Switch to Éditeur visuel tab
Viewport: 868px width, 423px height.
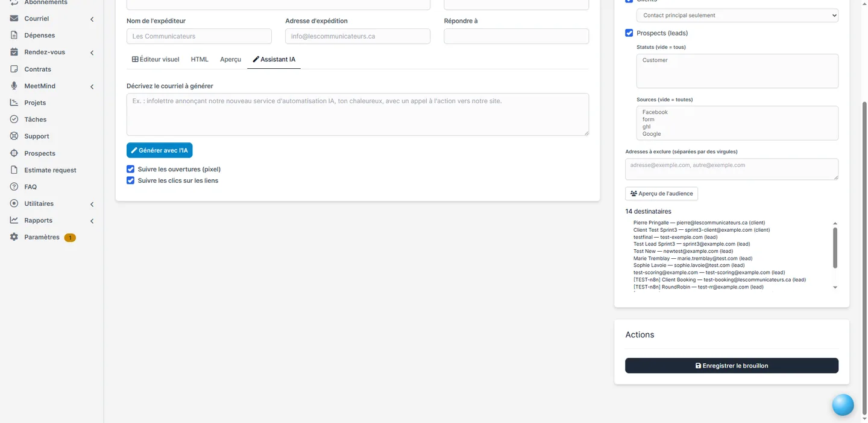[x=156, y=59]
